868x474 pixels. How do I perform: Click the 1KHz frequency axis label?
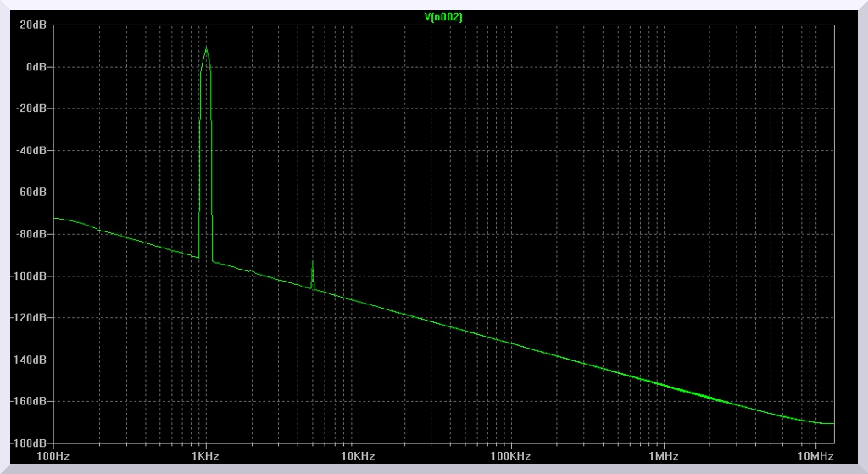point(205,456)
